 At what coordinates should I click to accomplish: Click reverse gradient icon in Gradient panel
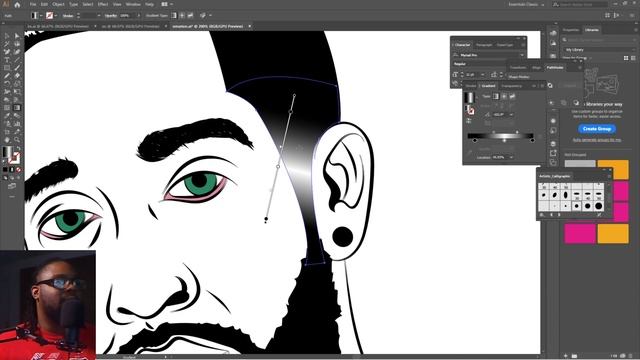tap(469, 121)
